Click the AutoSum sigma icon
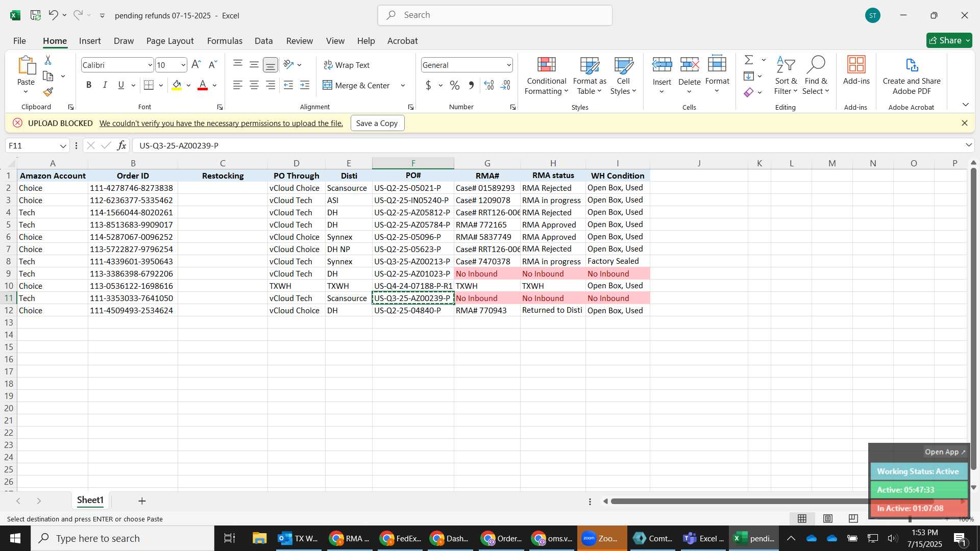 (749, 60)
